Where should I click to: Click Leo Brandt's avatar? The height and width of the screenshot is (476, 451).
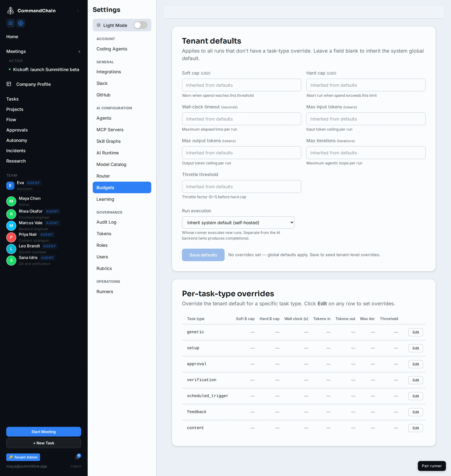[x=11, y=249]
